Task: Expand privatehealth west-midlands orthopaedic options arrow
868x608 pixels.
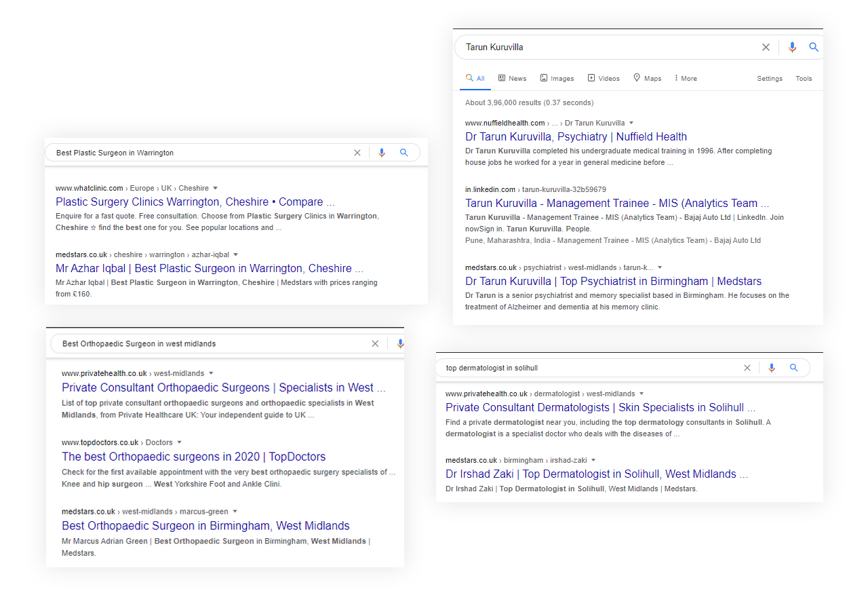Action: click(211, 373)
